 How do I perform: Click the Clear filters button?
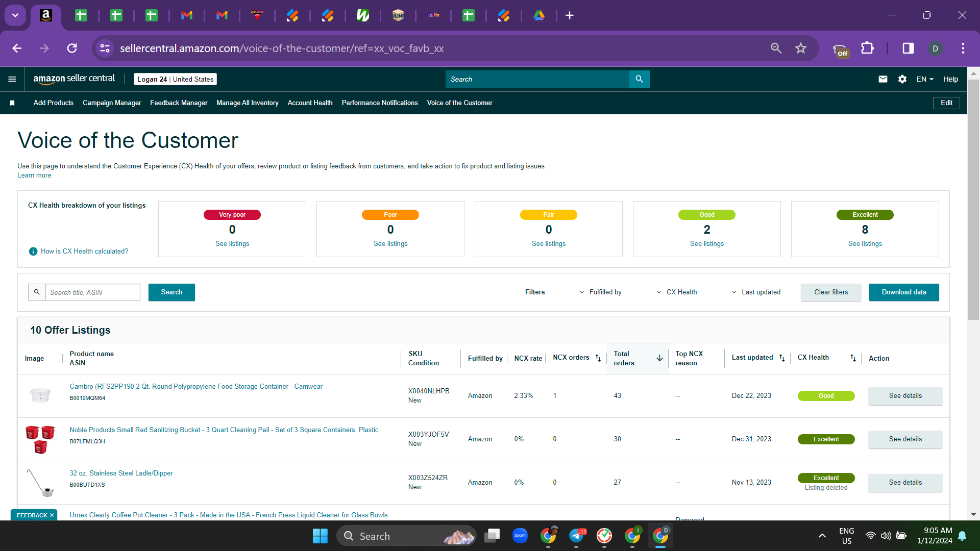click(831, 292)
